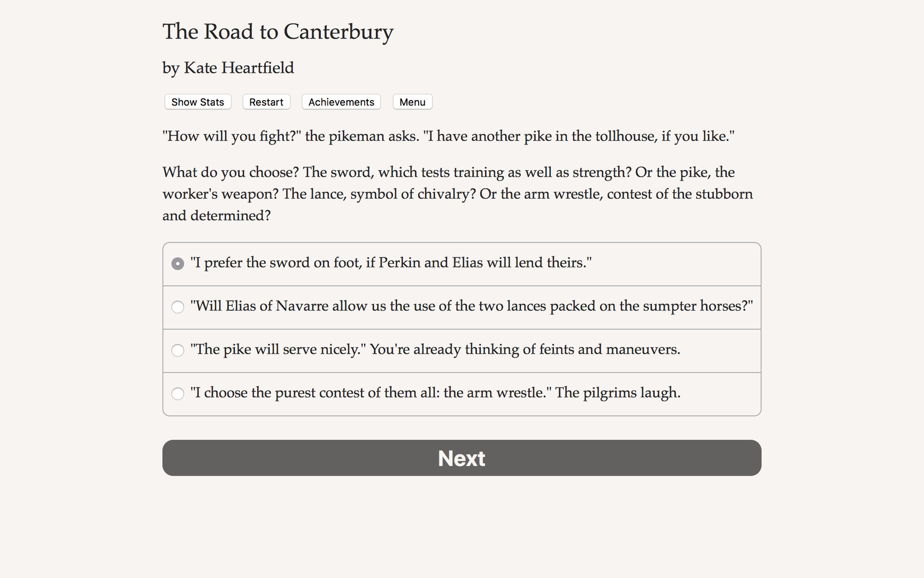Click the first choice row text about Perkin and Elias
This screenshot has height=578, width=924.
pos(389,263)
